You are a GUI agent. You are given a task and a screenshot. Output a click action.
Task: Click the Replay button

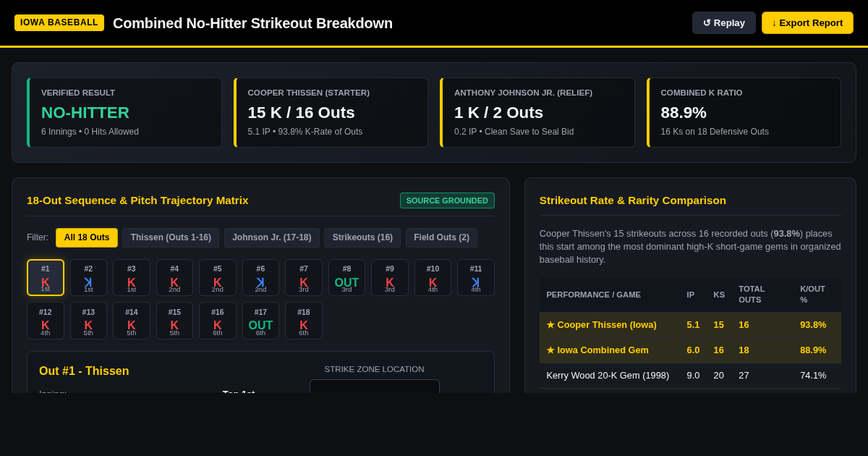pyautogui.click(x=723, y=22)
